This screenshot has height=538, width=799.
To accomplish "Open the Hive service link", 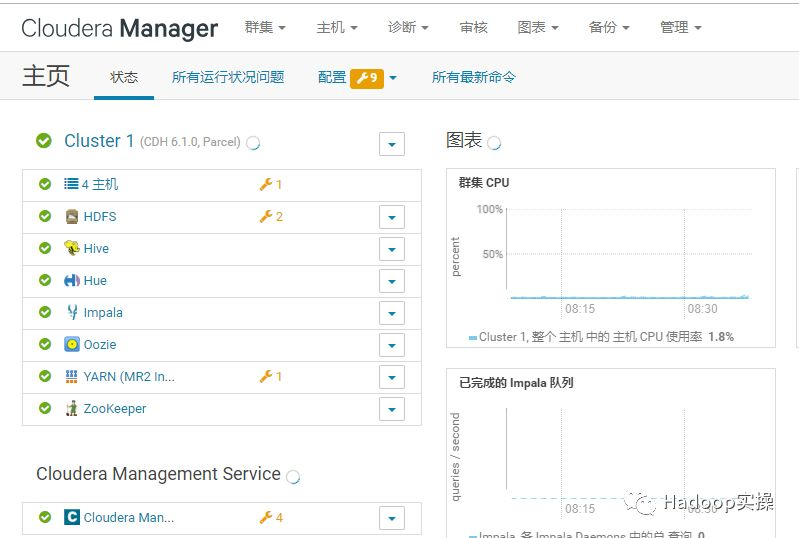I will (x=96, y=249).
